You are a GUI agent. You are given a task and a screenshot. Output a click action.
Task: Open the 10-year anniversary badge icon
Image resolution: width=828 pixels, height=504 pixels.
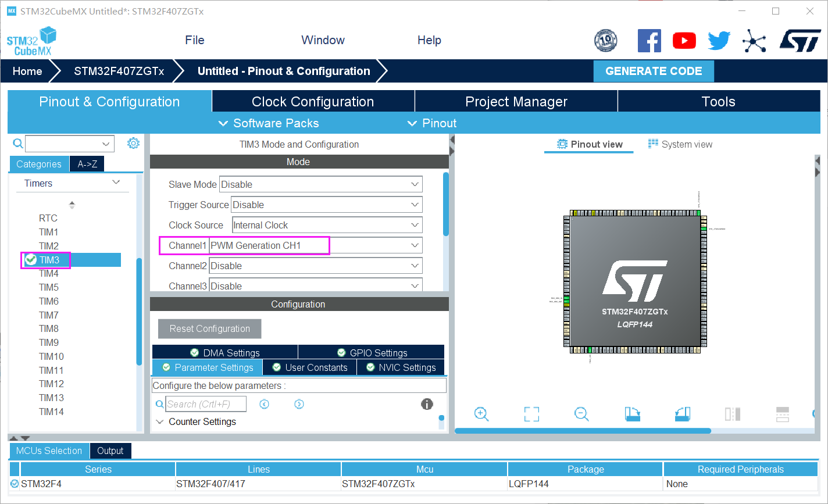[x=605, y=41]
